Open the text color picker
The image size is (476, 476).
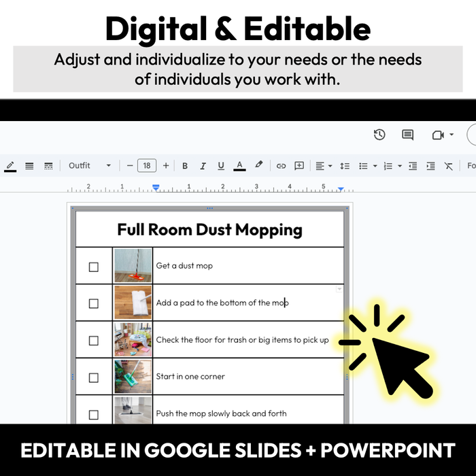[x=239, y=165]
